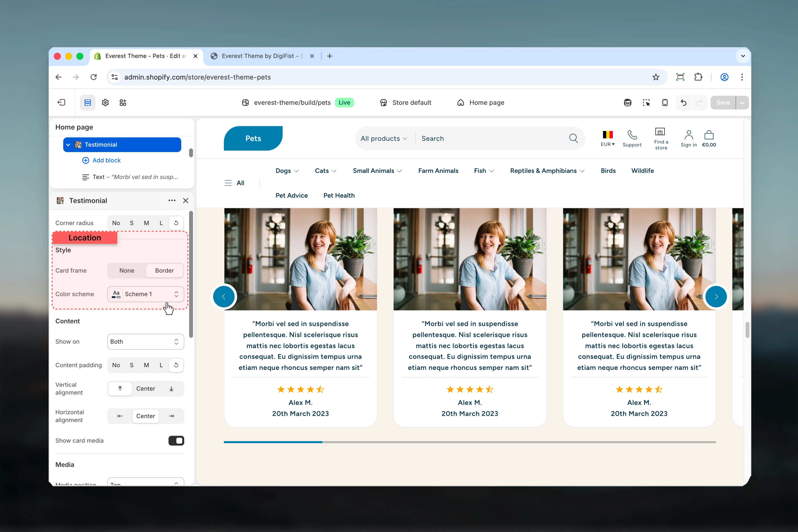
Task: Collapse the Testimonial section tree item
Action: [68, 145]
